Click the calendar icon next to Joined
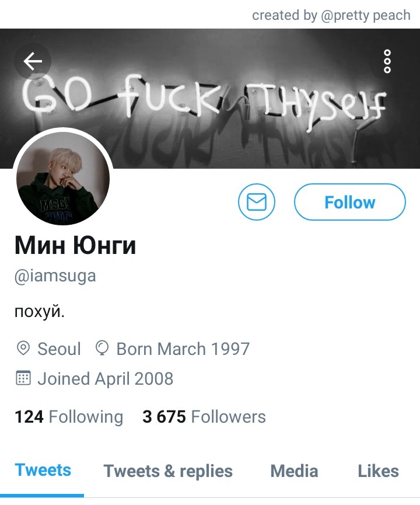 tap(23, 378)
